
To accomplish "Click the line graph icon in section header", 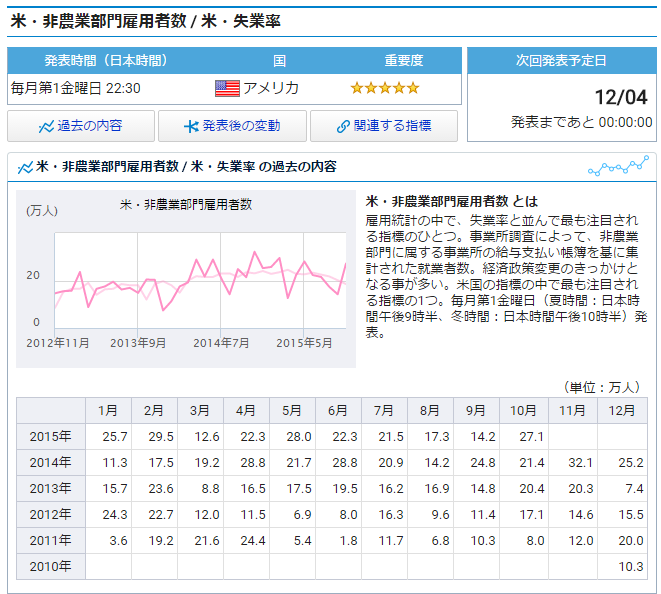I will point(25,167).
